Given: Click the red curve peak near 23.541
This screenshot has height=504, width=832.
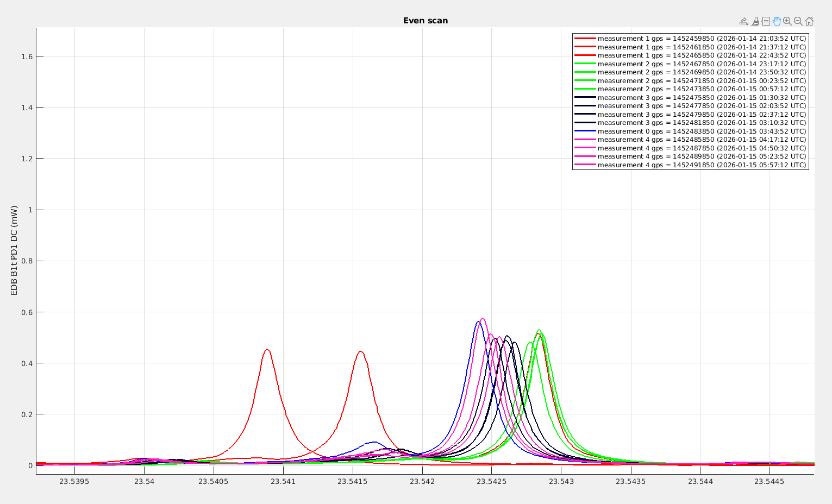Looking at the screenshot, I should pos(267,349).
